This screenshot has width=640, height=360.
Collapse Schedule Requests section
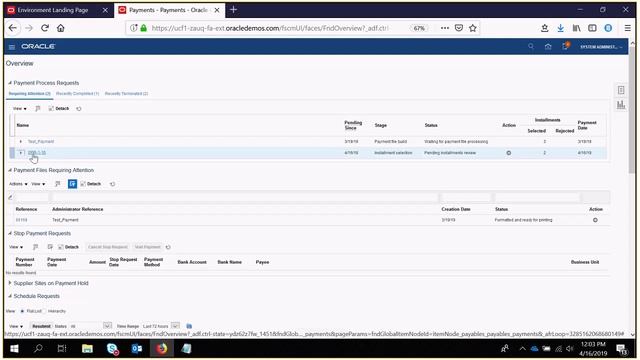click(x=10, y=296)
